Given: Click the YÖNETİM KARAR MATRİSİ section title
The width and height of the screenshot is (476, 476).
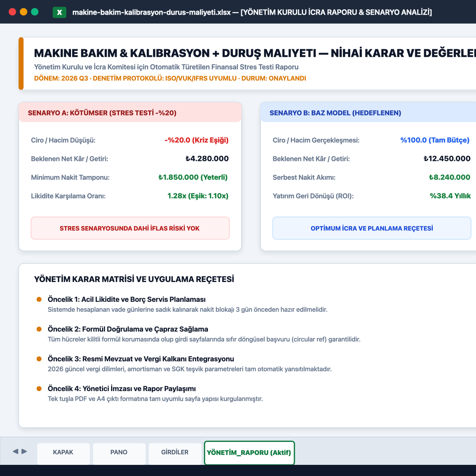Looking at the screenshot, I should (x=134, y=279).
